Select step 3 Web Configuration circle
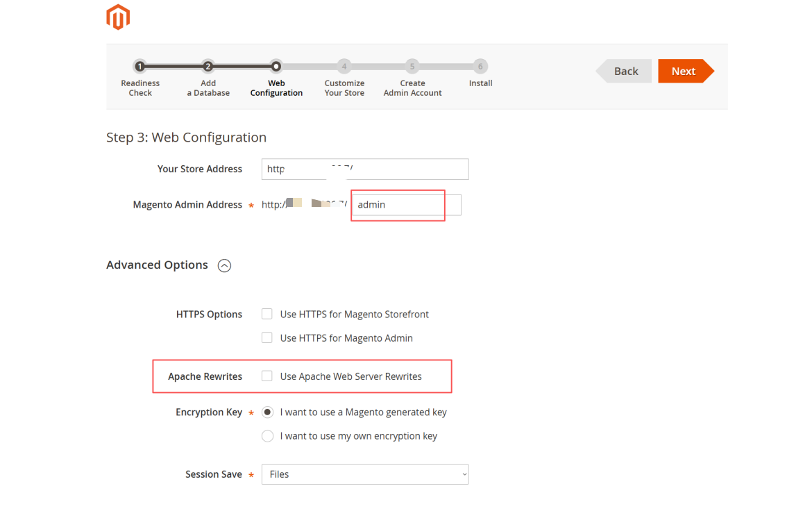This screenshot has width=812, height=527. (x=276, y=67)
